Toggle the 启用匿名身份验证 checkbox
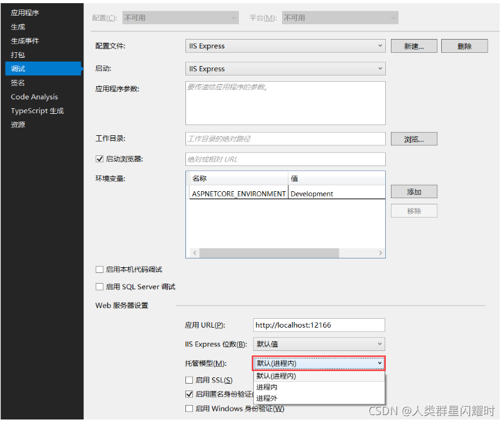The height and width of the screenshot is (422, 504). tap(189, 394)
